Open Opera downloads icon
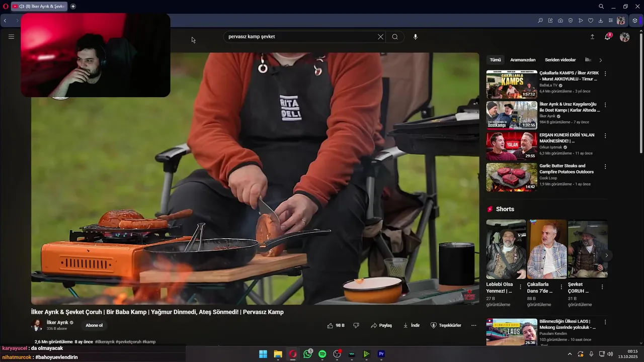This screenshot has height=362, width=644. tap(601, 21)
